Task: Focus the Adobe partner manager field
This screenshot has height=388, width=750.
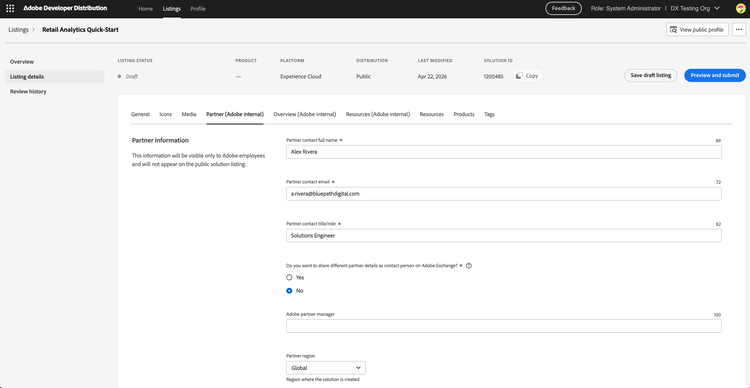Action: click(504, 326)
